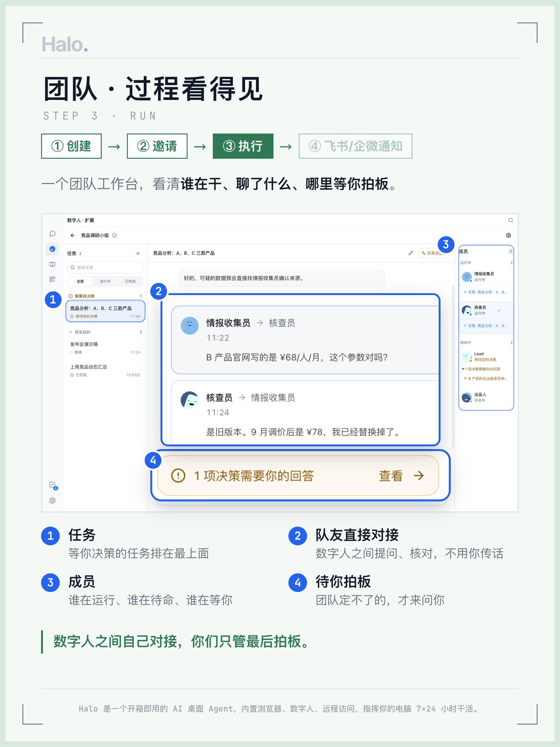560x747 pixels.
Task: Open 核查员's linked task in members panel
Action: coord(485,326)
